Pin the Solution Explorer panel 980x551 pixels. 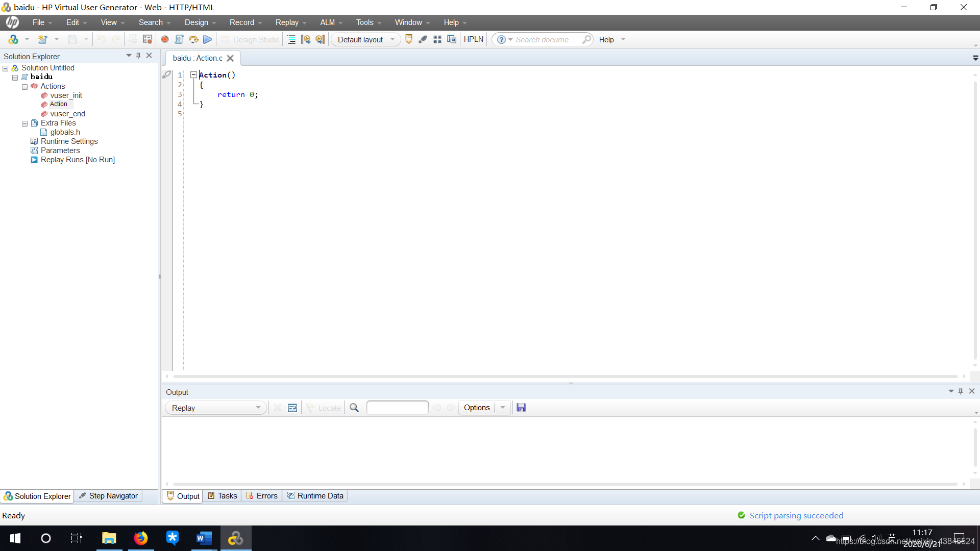(x=138, y=56)
